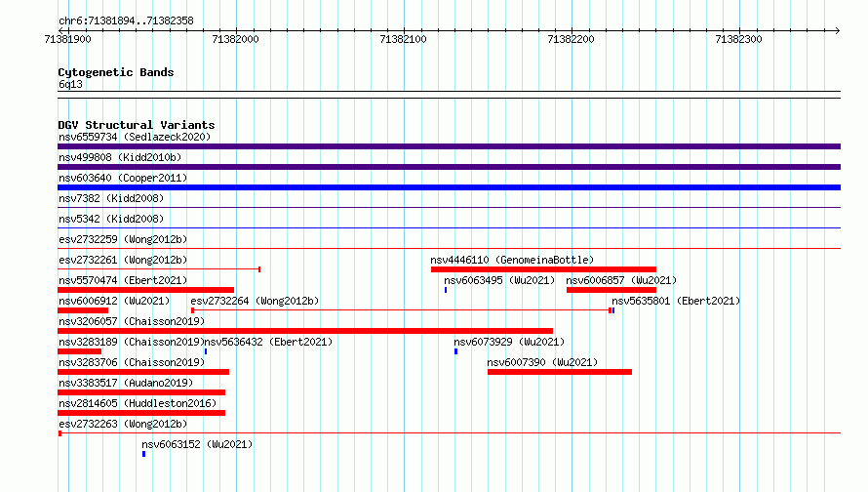
Task: Open the nsv603640 (Cooper2011) variant label
Action: [123, 178]
